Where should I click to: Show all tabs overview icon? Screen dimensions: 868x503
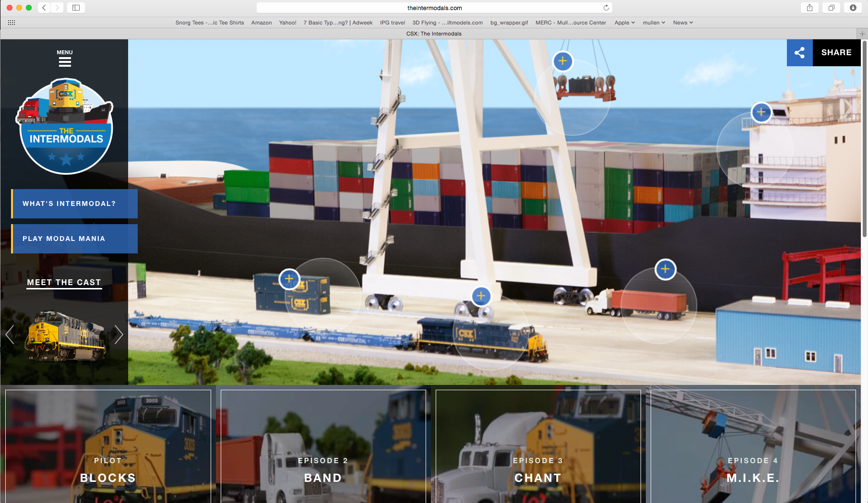(831, 8)
